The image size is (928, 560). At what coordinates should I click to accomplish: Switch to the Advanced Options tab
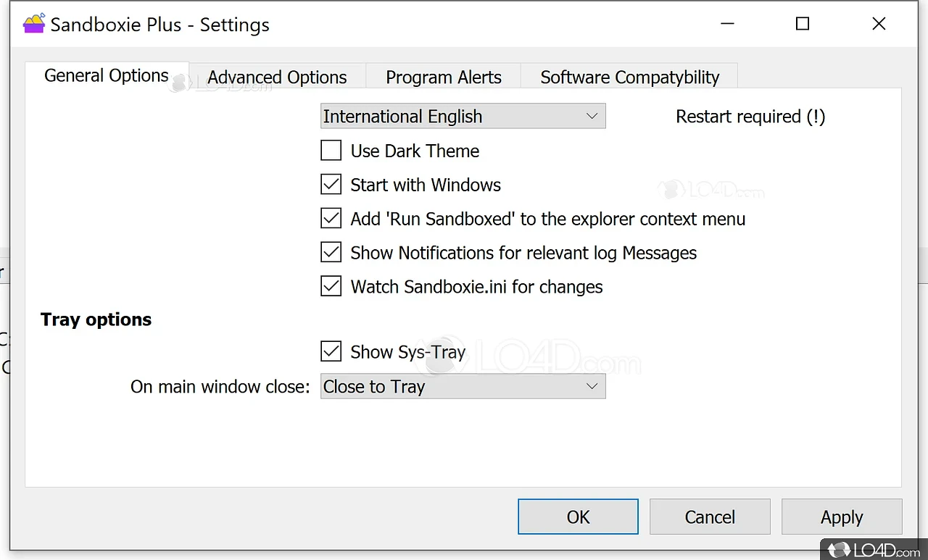click(x=276, y=77)
